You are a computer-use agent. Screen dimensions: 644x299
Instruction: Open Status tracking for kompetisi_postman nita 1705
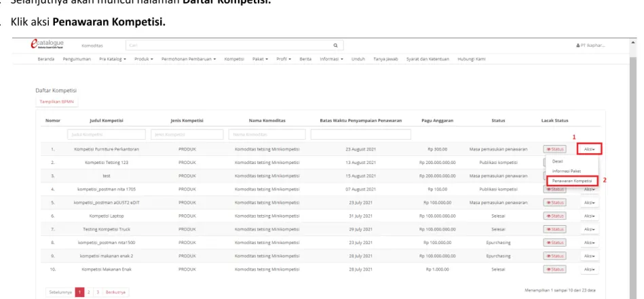pyautogui.click(x=554, y=189)
